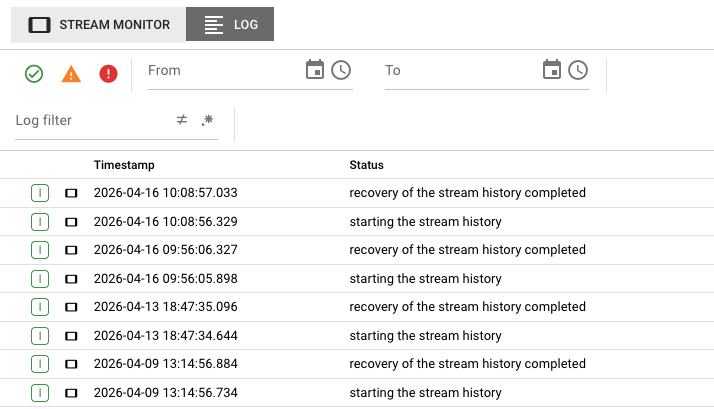This screenshot has width=714, height=409.
Task: Click info icon of 18:47:35.096 row
Action: pyautogui.click(x=40, y=307)
